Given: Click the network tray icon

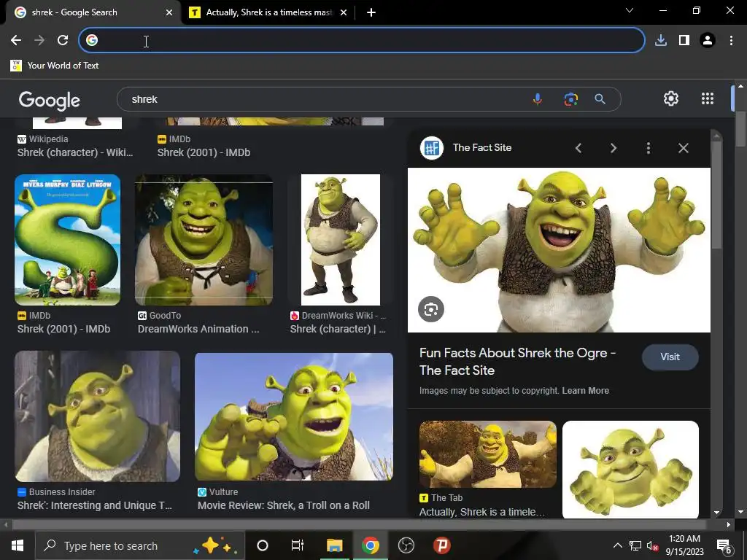Looking at the screenshot, I should (x=635, y=545).
